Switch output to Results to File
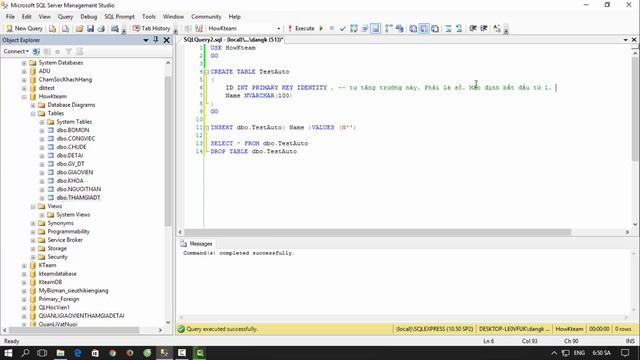Image resolution: width=640 pixels, height=360 pixels. [435, 28]
